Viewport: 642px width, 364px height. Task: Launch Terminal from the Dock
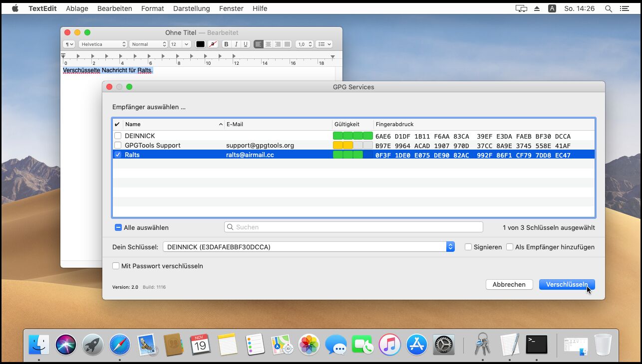click(x=537, y=345)
